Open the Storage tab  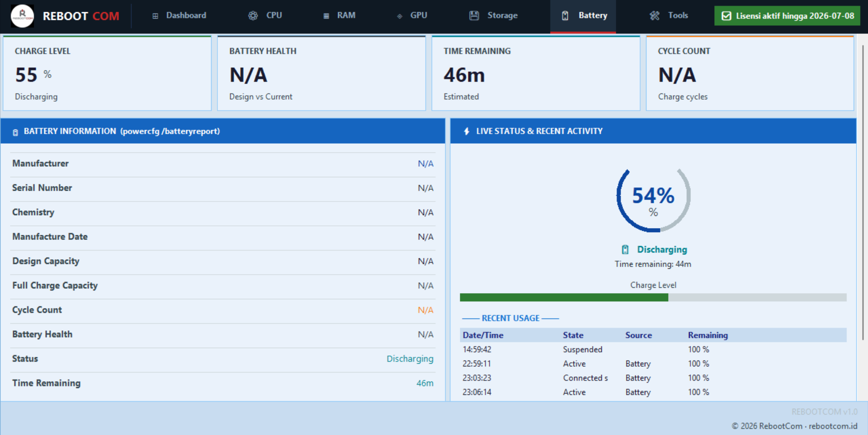click(x=494, y=16)
